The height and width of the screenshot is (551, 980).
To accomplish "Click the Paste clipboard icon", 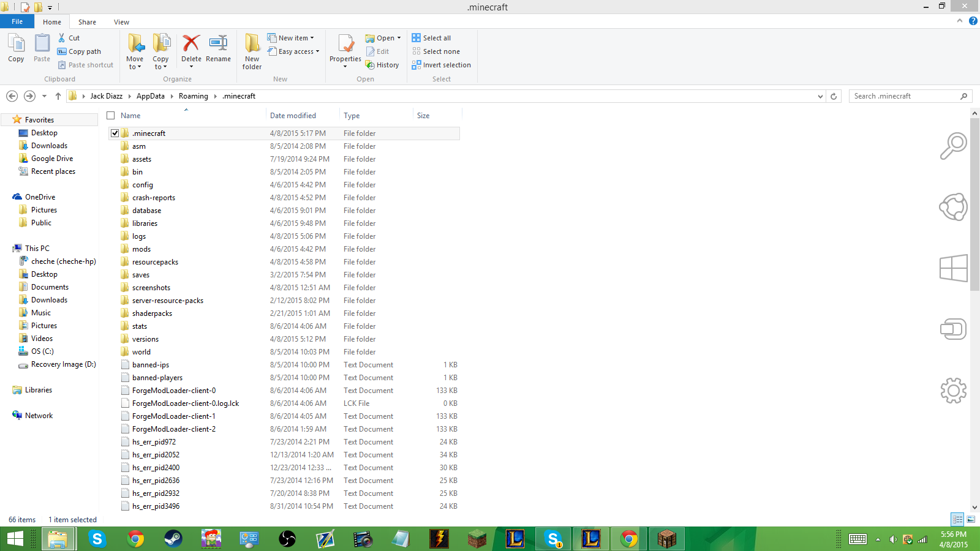I will coord(42,44).
